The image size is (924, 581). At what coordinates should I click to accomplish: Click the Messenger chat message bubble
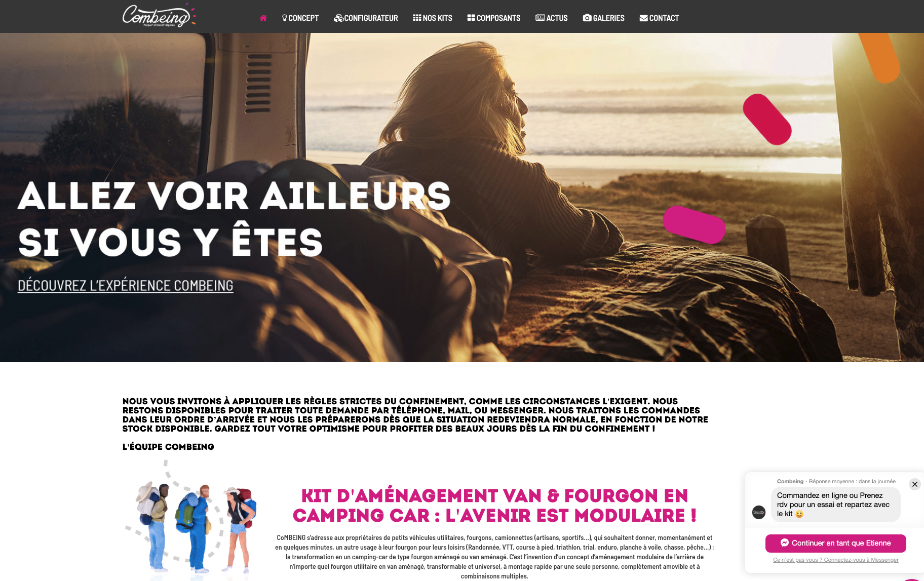coord(835,505)
